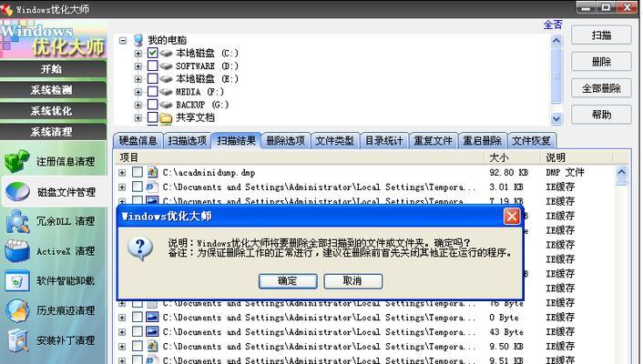This screenshot has height=364, width=643.
Task: Confirm deletion with 确定 button
Action: (x=288, y=281)
